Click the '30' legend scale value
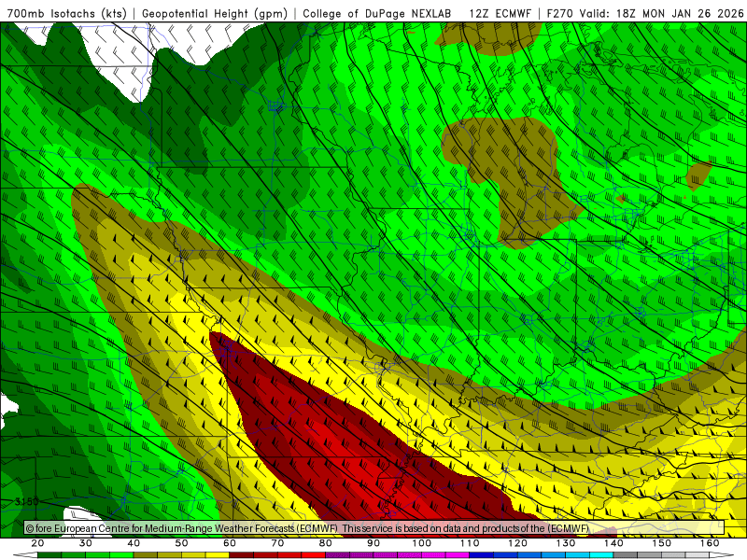747x560 pixels. tap(86, 543)
